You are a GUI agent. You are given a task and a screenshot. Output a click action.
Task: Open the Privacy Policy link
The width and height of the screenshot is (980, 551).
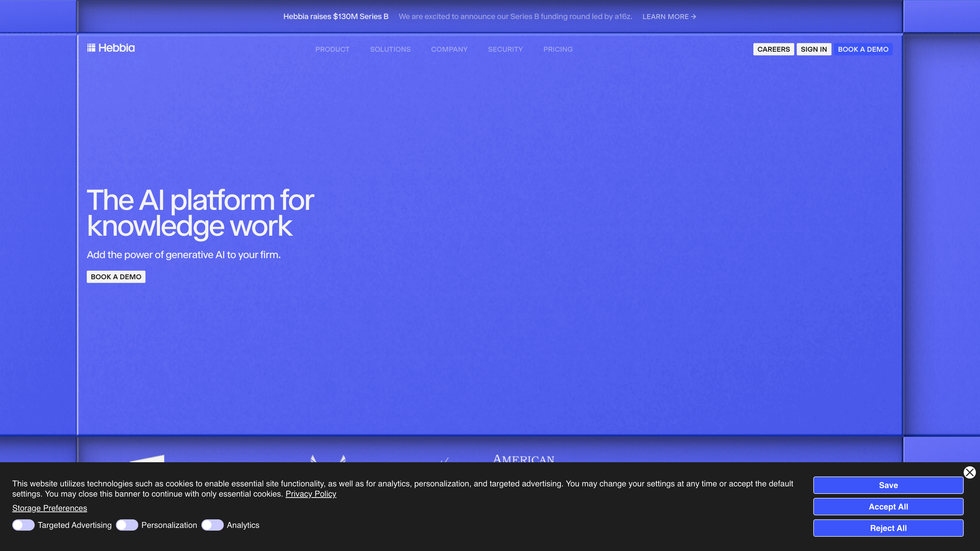pos(310,494)
